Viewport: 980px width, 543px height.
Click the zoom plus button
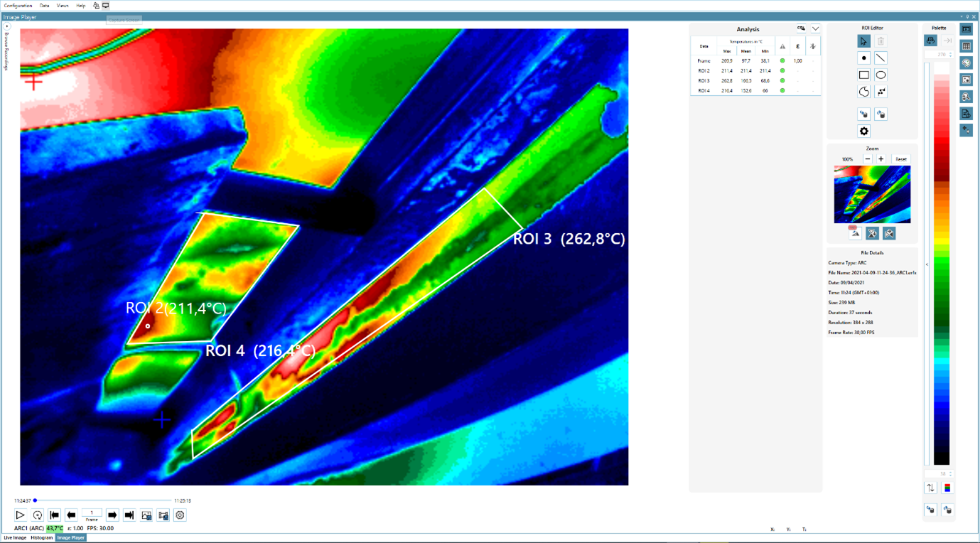[881, 158]
